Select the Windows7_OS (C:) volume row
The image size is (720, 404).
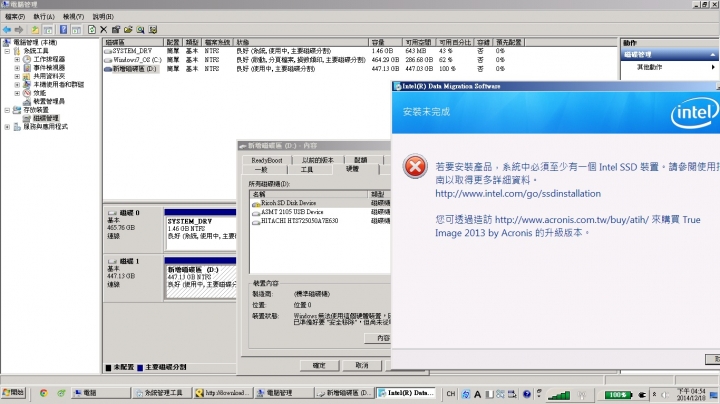click(315, 60)
